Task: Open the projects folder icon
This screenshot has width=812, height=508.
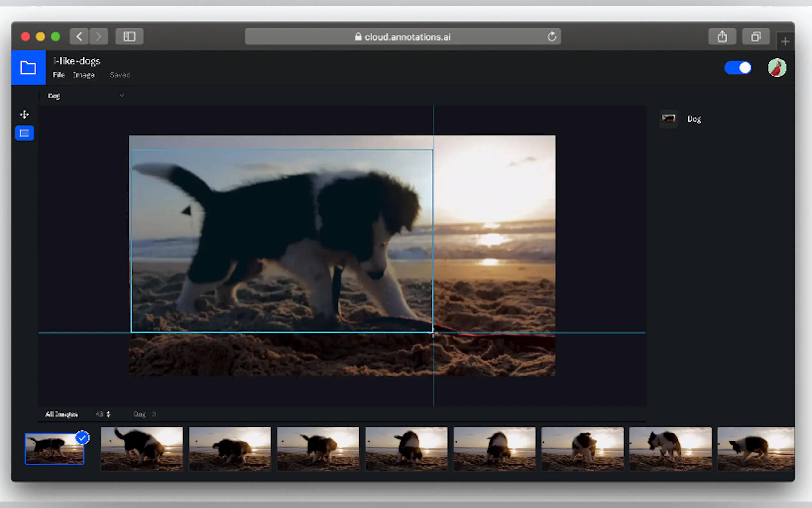Action: pos(28,67)
